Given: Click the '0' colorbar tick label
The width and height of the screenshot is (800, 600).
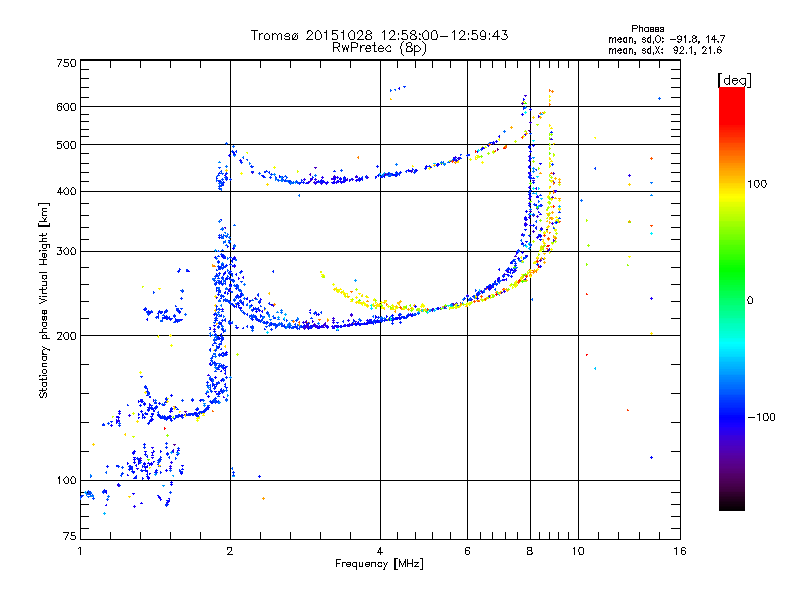Looking at the screenshot, I should tap(750, 301).
